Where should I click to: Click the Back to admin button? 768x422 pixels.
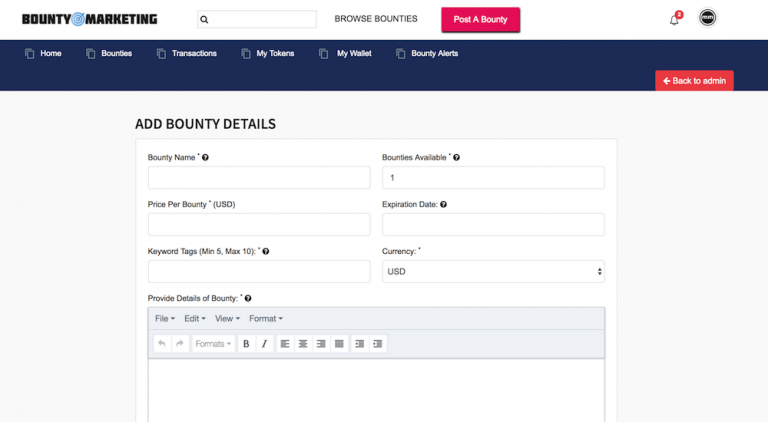coord(694,81)
